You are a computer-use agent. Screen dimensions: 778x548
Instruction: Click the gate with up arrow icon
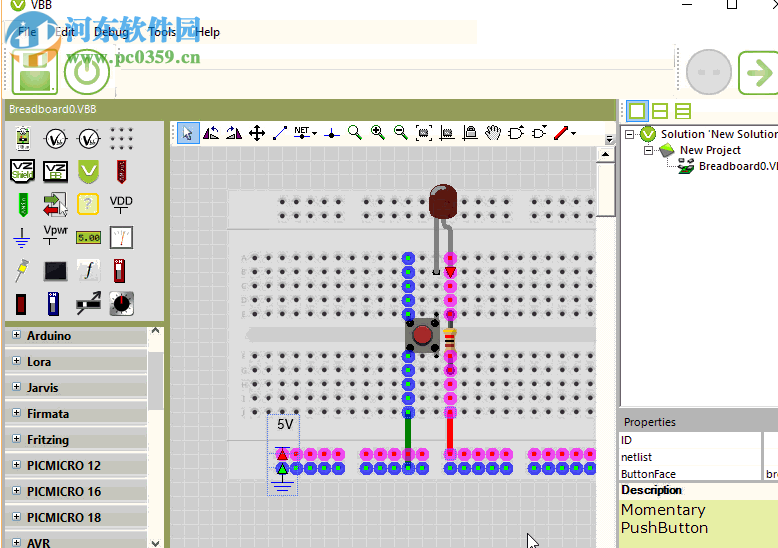click(x=516, y=133)
